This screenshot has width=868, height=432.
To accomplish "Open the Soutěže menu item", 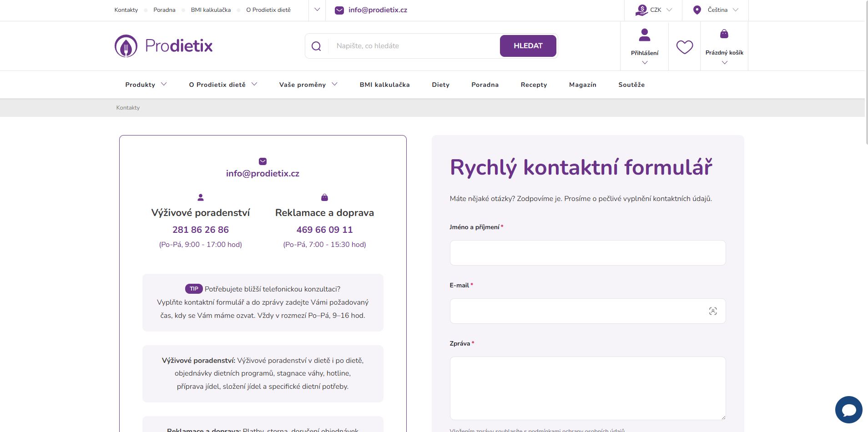I will point(631,85).
